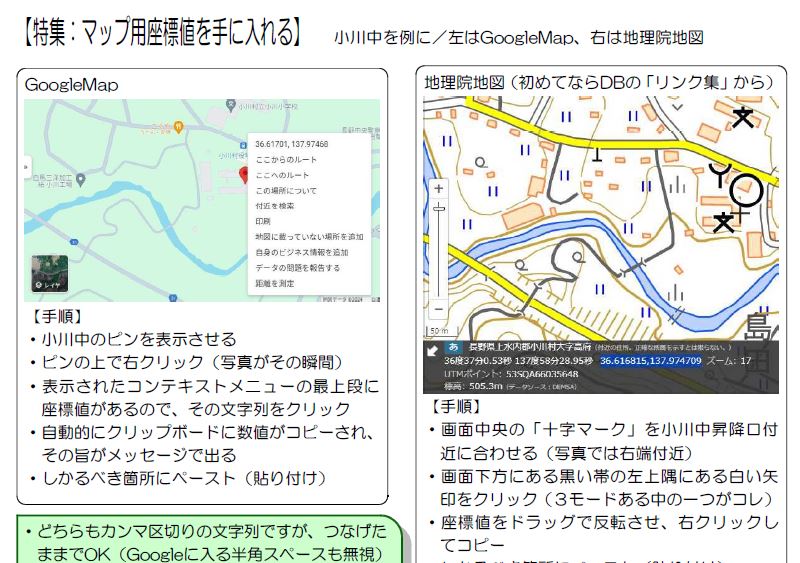Click the highlighted 36.616815,137.974709 coordinate value
The image size is (800, 563).
[x=651, y=361]
